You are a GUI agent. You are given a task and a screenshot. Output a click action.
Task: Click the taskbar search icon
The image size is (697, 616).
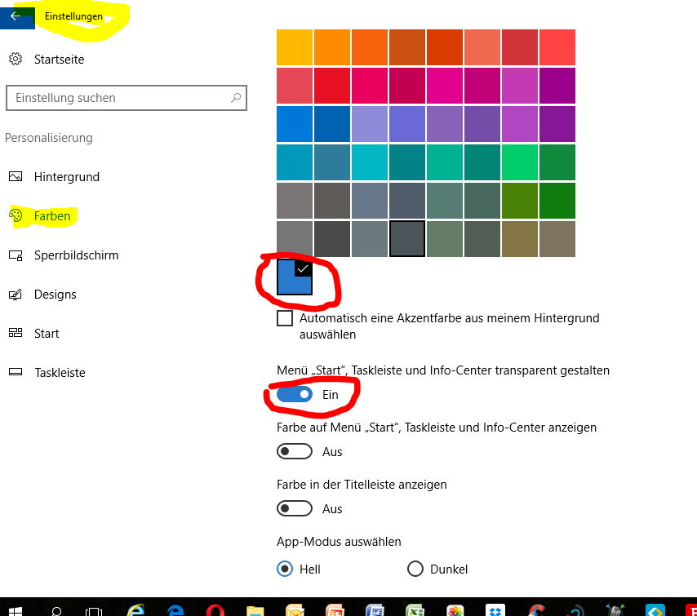(56, 610)
